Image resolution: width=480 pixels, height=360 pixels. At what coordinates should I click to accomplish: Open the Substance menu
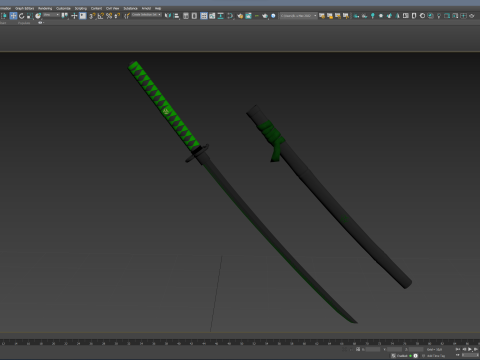pyautogui.click(x=130, y=8)
